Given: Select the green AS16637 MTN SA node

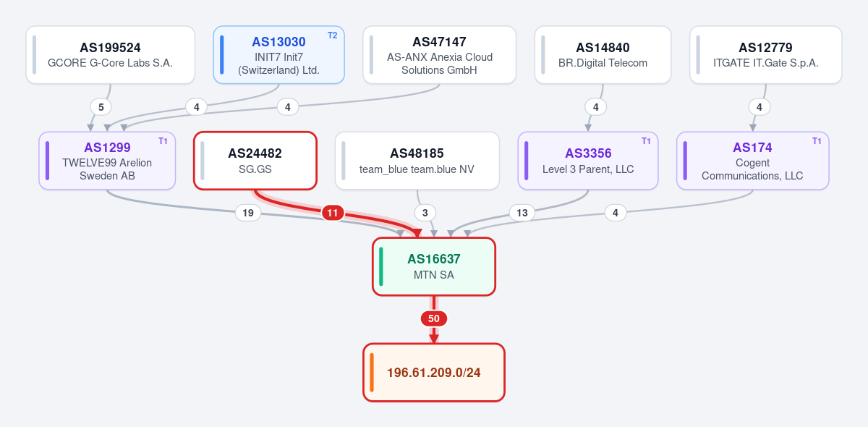Looking at the screenshot, I should click(x=434, y=266).
